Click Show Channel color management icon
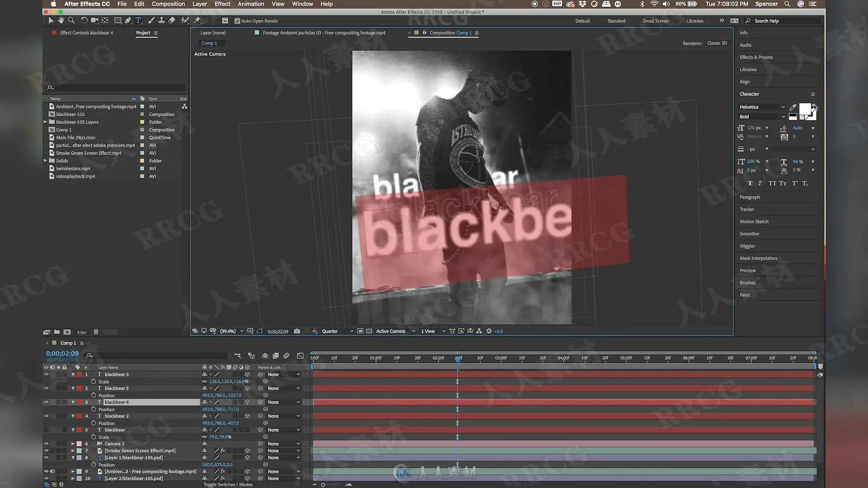Viewport: 868px width, 488px height. tap(315, 331)
